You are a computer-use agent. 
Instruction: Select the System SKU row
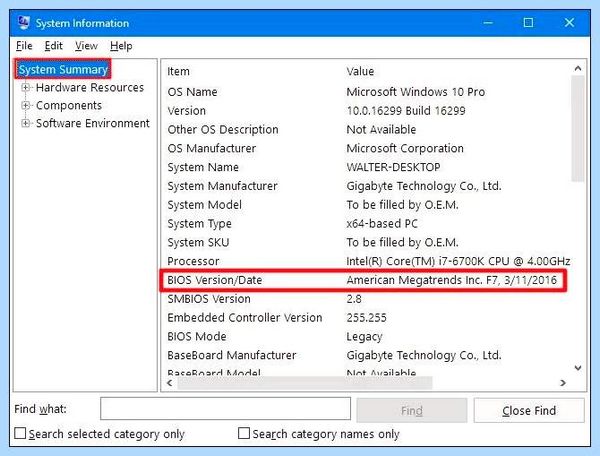[367, 242]
